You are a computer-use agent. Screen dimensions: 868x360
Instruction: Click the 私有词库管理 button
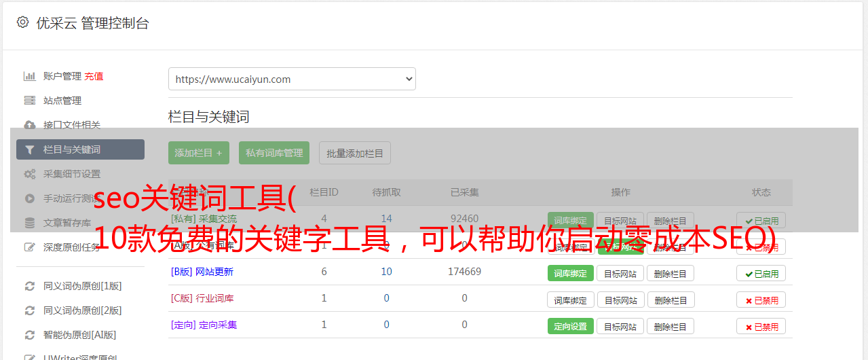click(274, 153)
